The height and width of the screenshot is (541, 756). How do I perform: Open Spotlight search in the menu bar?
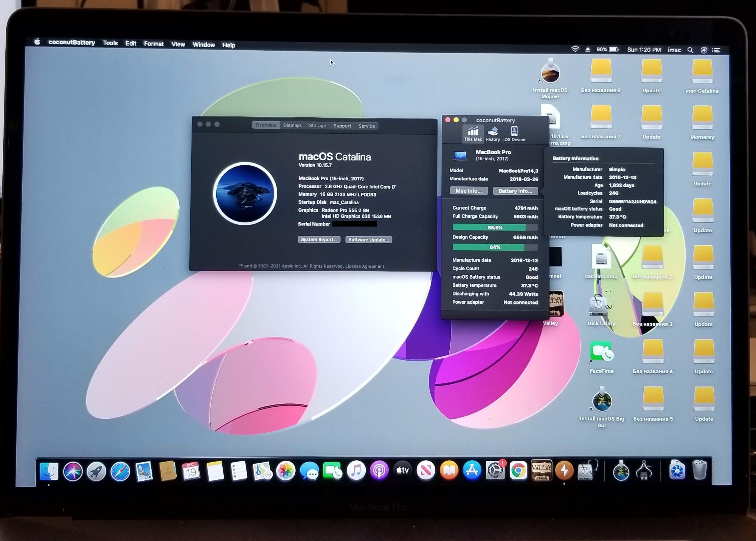coord(690,50)
